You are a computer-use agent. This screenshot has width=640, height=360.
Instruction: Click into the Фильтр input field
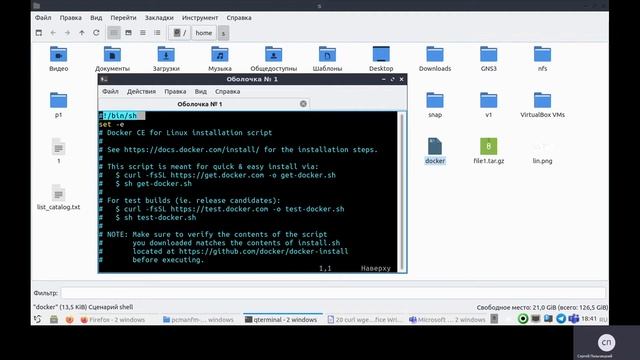(x=333, y=293)
